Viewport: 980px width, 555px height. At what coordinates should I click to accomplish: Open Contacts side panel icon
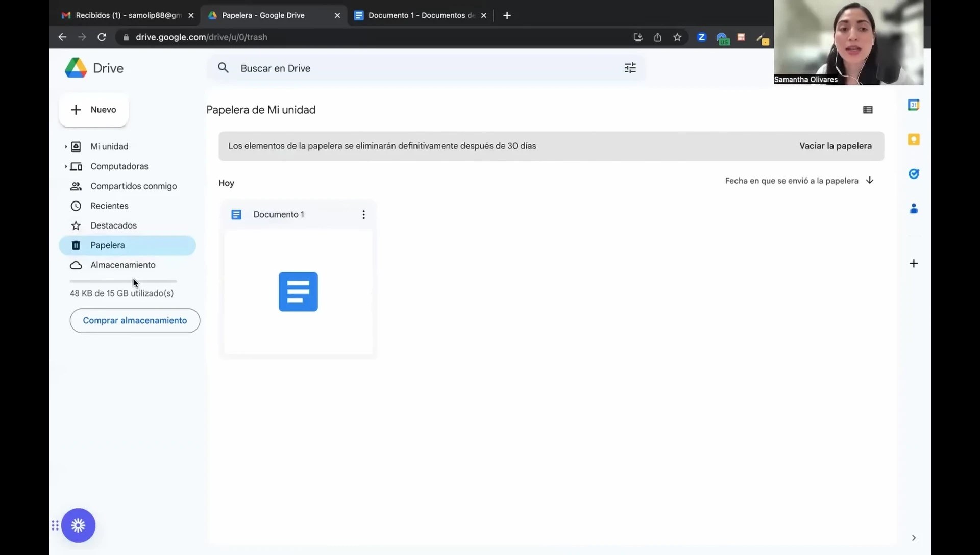coord(914,209)
